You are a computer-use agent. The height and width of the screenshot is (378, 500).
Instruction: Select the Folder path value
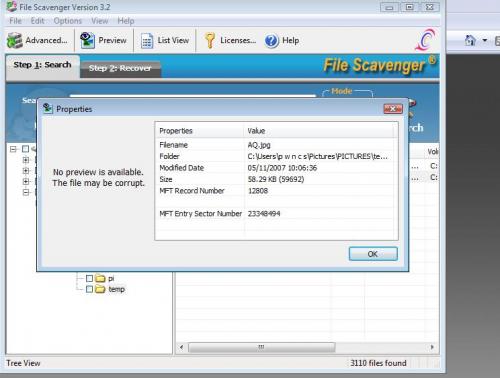317,156
